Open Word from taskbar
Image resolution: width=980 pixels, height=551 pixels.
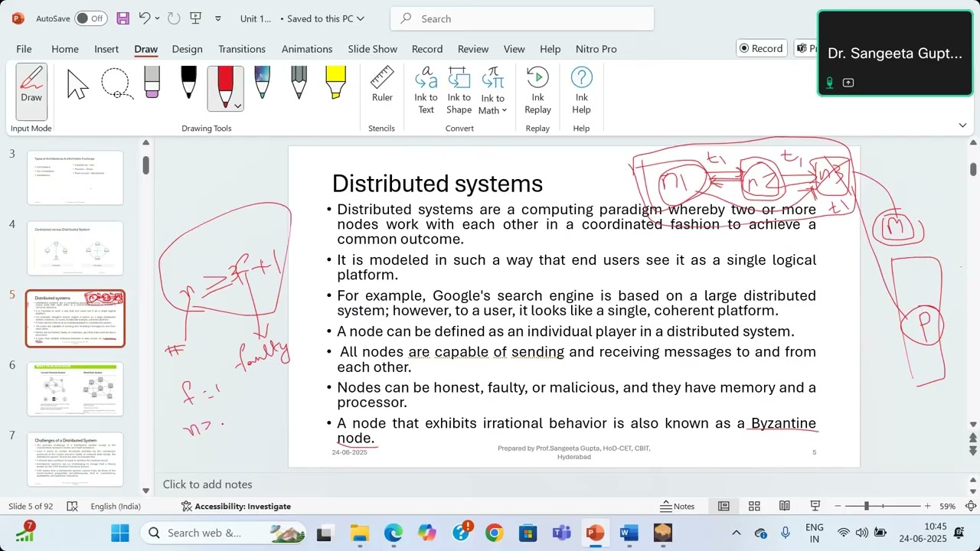[x=629, y=533]
